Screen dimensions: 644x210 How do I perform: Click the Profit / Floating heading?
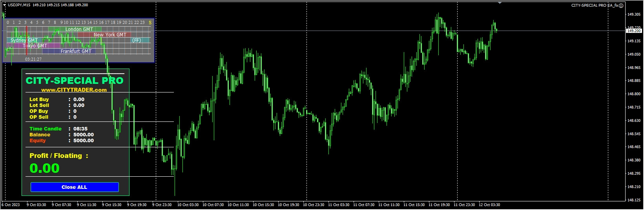pos(59,156)
